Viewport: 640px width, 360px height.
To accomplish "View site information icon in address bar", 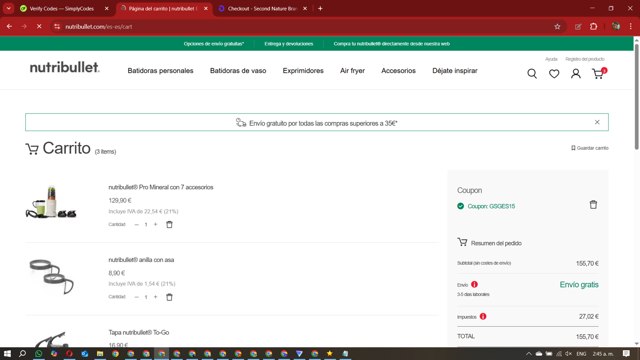I will (x=57, y=27).
